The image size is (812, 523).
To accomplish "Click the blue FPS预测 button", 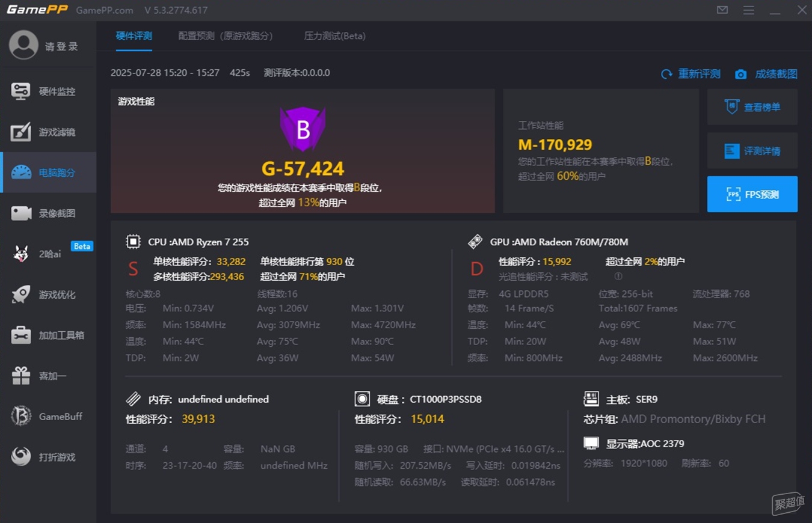I will [752, 194].
